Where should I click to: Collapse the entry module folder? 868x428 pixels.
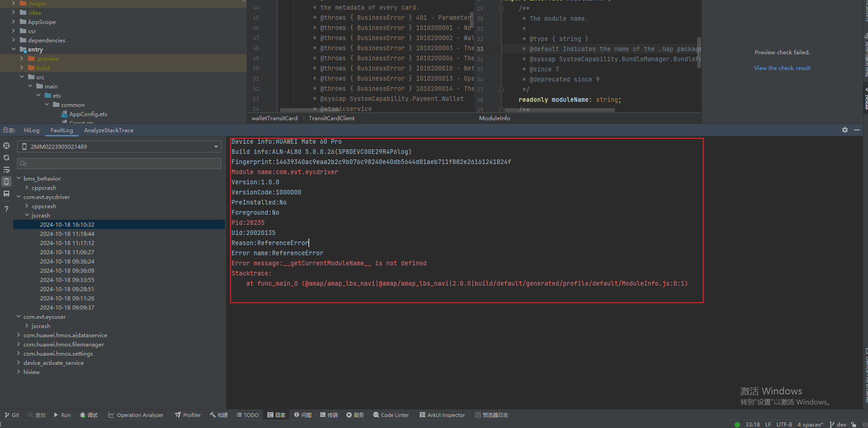pos(13,49)
